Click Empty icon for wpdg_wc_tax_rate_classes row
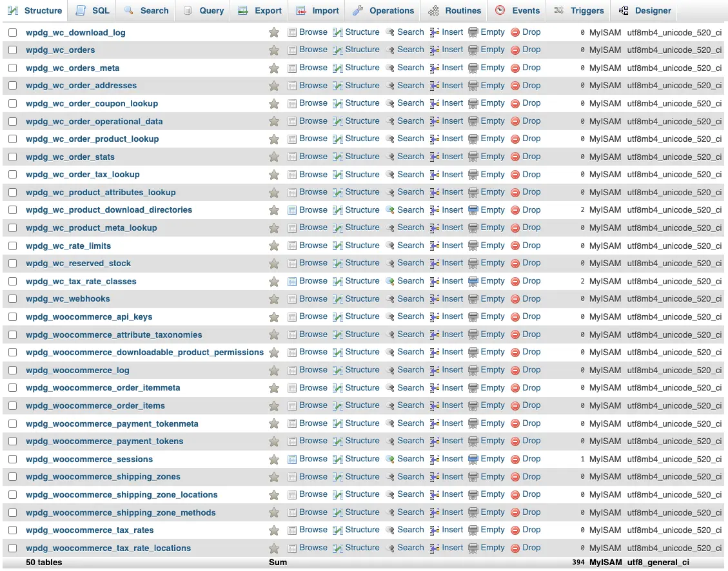728x571 pixels. (x=473, y=281)
